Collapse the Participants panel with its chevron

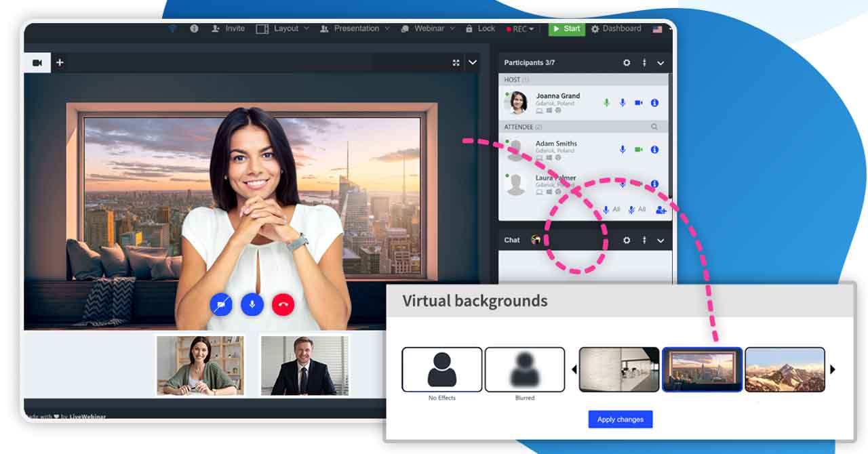[x=660, y=62]
